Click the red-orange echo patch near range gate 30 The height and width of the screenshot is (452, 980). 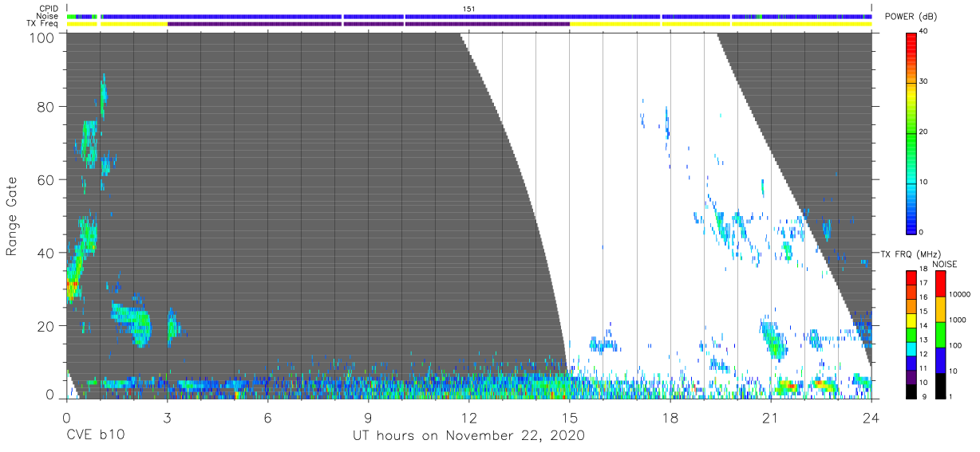pyautogui.click(x=71, y=285)
